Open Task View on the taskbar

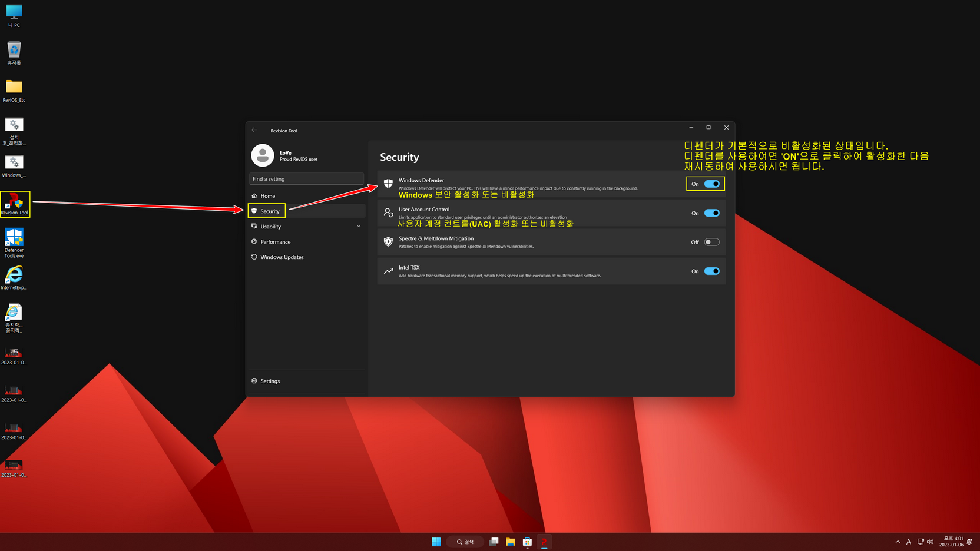(x=494, y=542)
